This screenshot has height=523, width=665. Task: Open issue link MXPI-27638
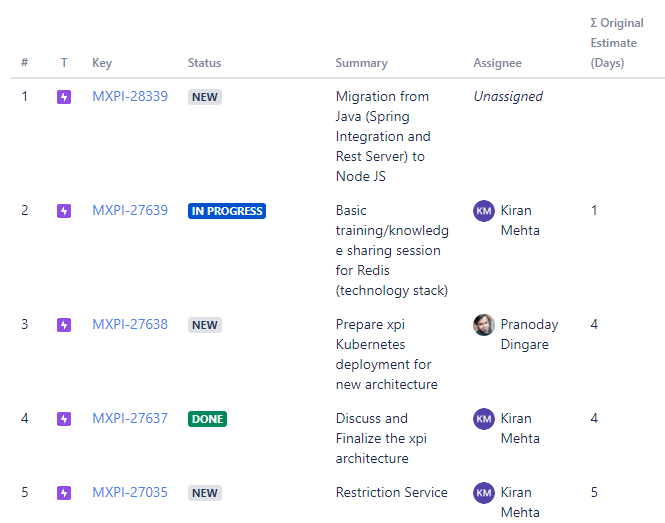click(x=130, y=325)
